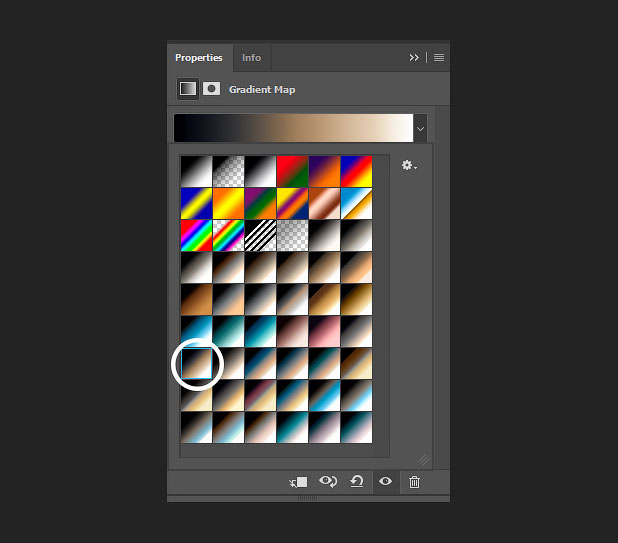Clip adjustment to the layer below
The width and height of the screenshot is (618, 543).
[x=298, y=482]
